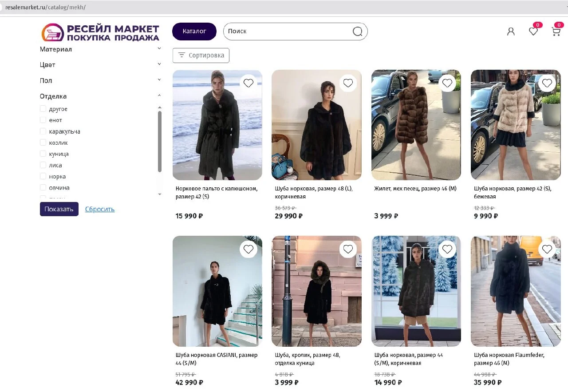Viewport: 568px width, 392px height.
Task: Check the енот filter checkbox
Action: (x=43, y=120)
